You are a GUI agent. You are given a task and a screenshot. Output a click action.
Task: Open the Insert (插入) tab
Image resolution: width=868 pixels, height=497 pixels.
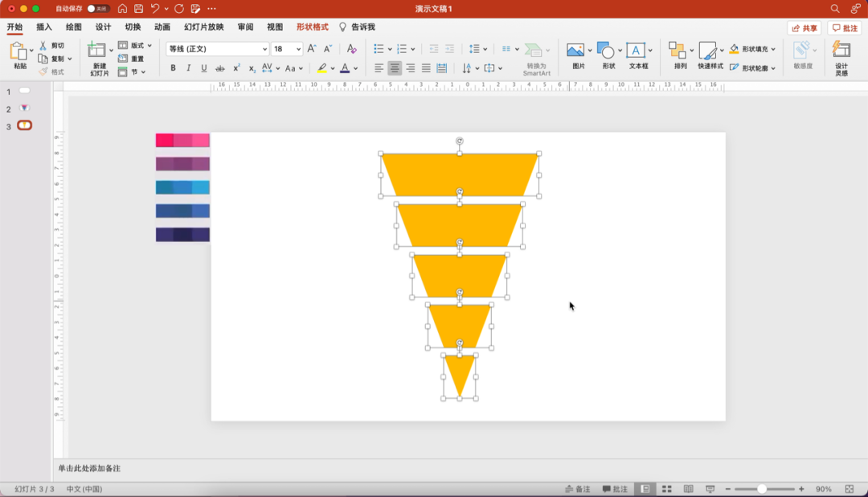tap(44, 27)
